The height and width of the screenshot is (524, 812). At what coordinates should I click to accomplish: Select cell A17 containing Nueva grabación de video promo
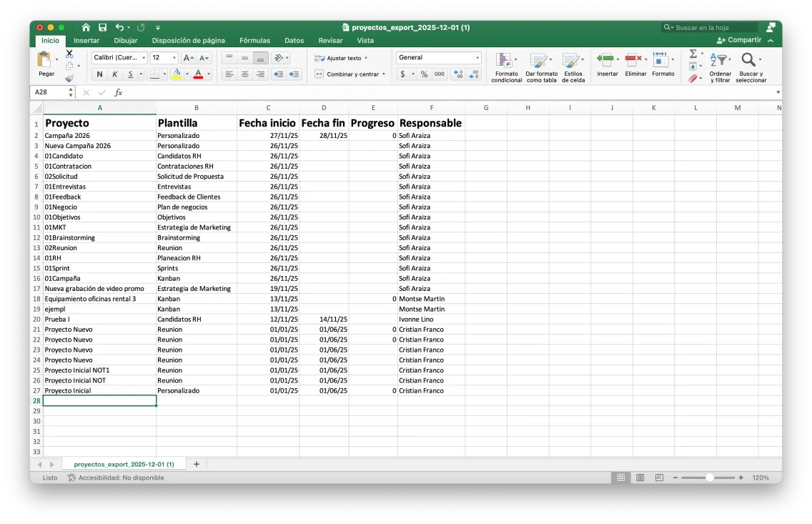(x=99, y=289)
